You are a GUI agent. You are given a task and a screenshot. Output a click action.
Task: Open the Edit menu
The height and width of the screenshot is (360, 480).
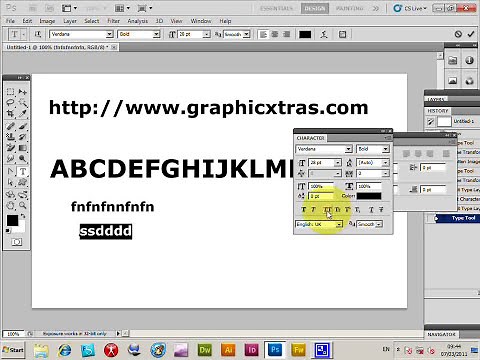(x=27, y=21)
